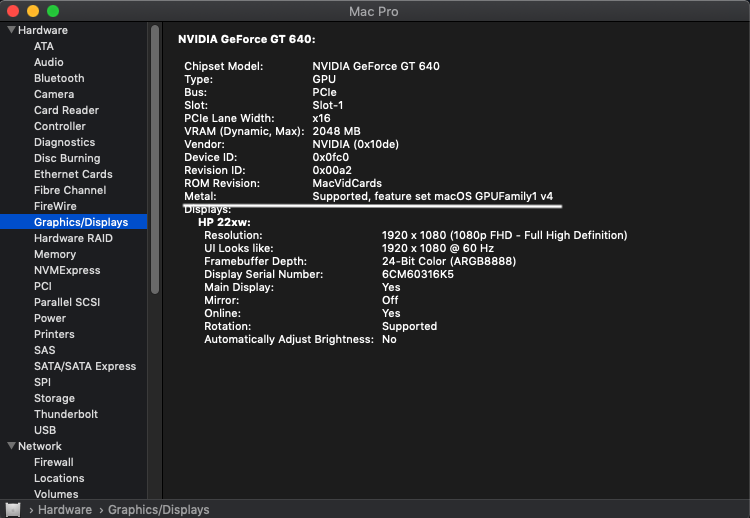Select Locations under Network

click(59, 478)
